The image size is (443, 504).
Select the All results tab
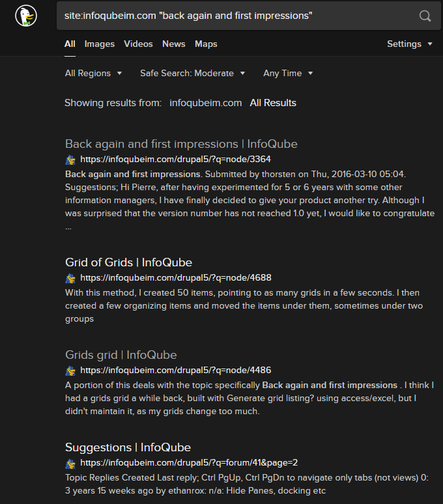(x=70, y=44)
